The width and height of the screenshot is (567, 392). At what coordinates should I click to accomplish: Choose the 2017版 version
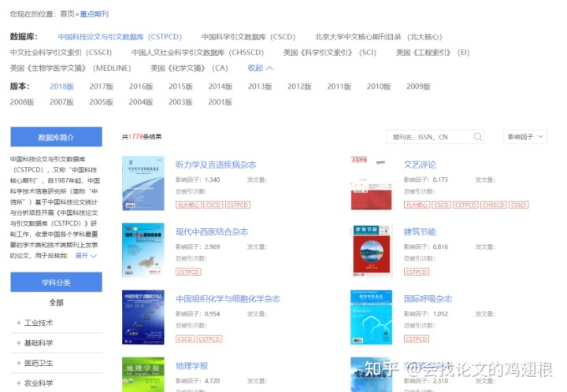(102, 87)
